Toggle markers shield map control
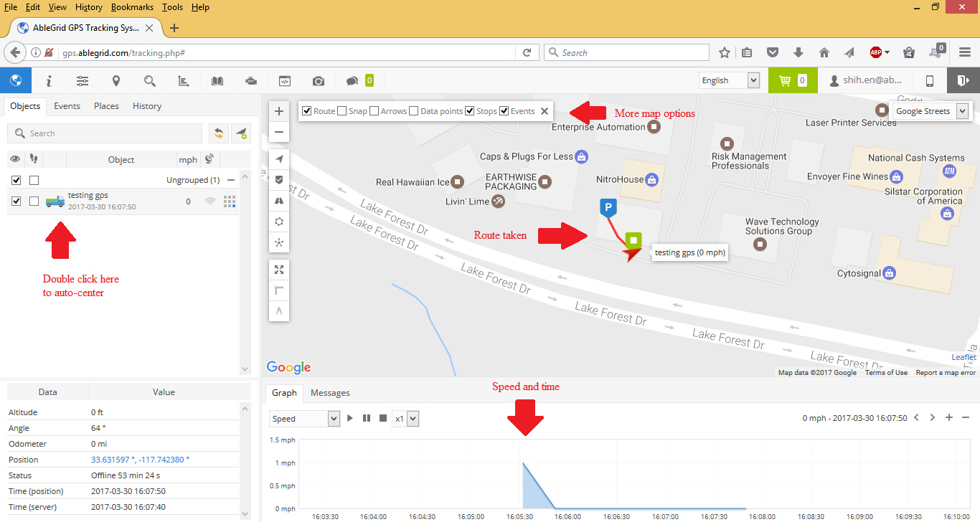The image size is (980, 522). [x=279, y=179]
